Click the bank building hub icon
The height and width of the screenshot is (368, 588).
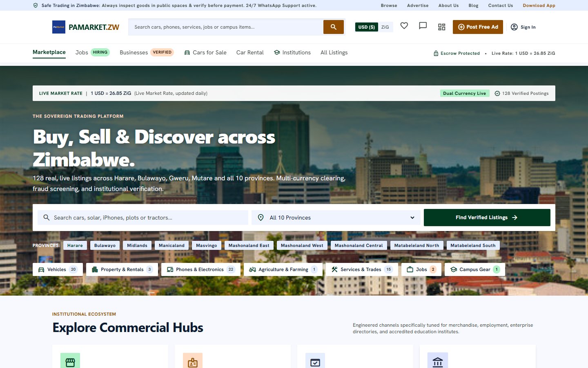438,362
